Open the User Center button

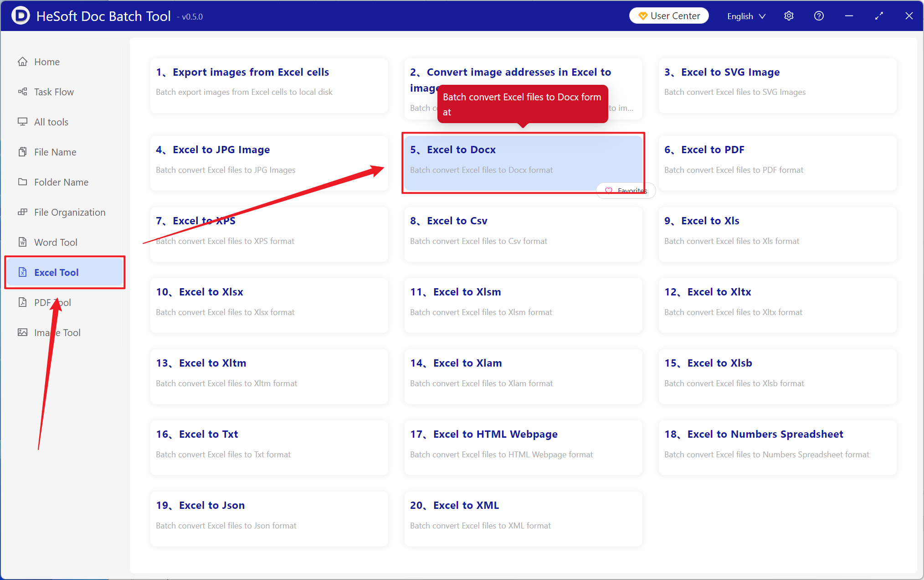point(669,16)
